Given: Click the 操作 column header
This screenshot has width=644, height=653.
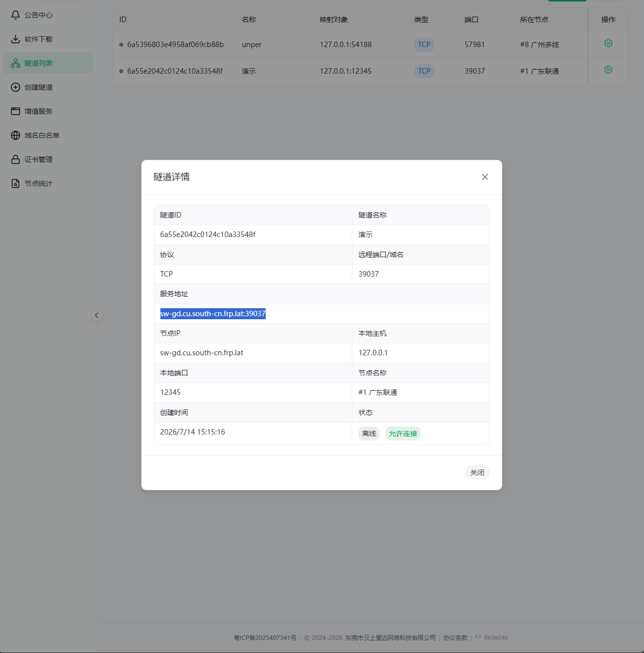Looking at the screenshot, I should (608, 20).
